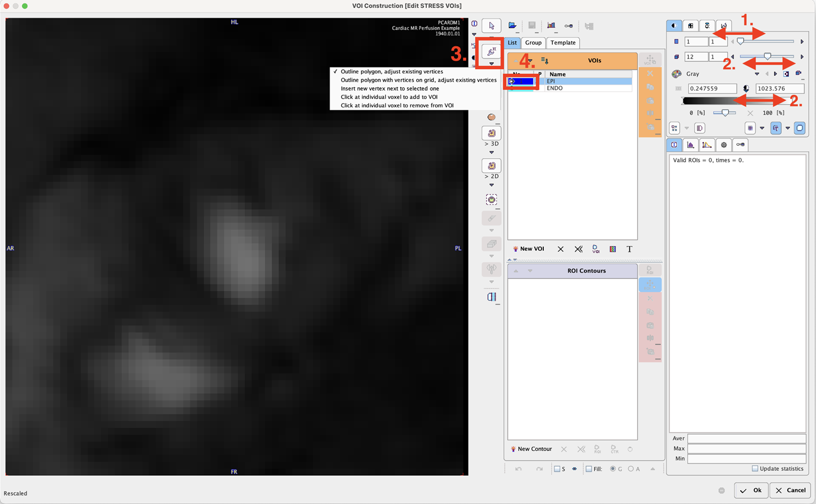Click the info circle icon near image
Image resolution: width=816 pixels, height=504 pixels.
[474, 24]
